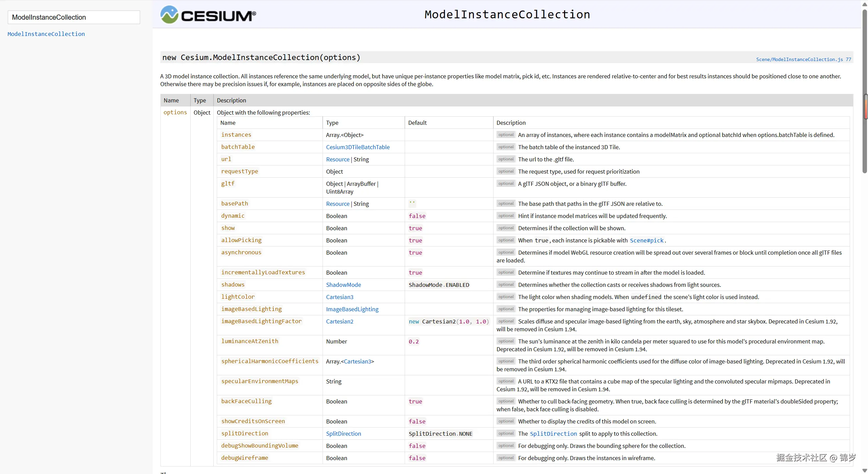Click the 'asynchronous' parameter name
The image size is (868, 474).
[x=241, y=252]
